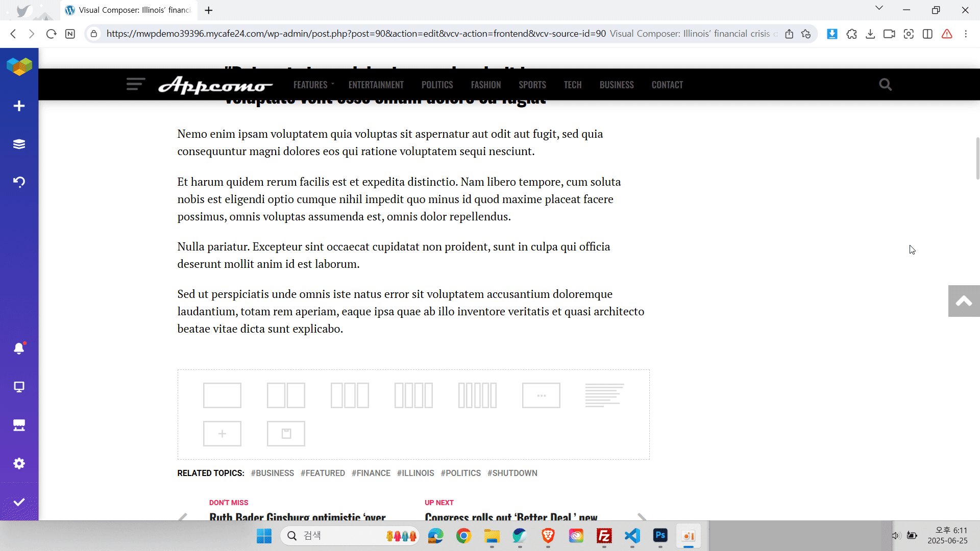Open notifications bell in the sidebar
980x551 pixels.
tap(19, 348)
